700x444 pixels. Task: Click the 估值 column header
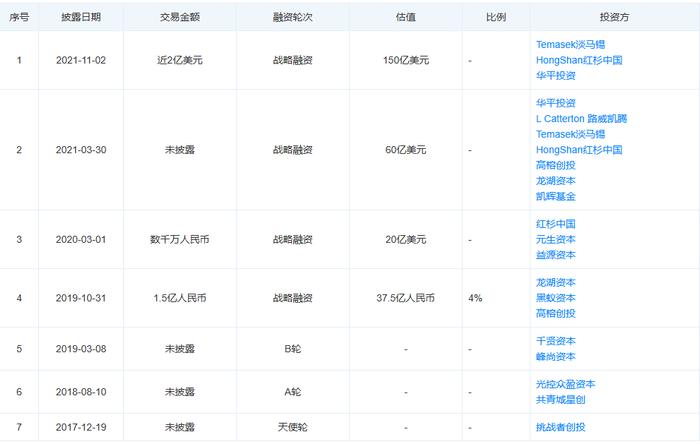[406, 17]
